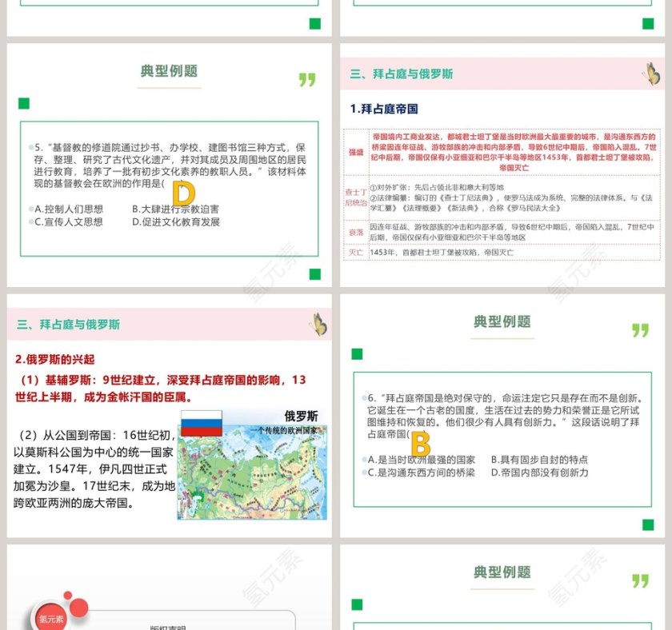Click the 强盛 row label in the table
Screen dimensions: 672x630
click(x=355, y=150)
